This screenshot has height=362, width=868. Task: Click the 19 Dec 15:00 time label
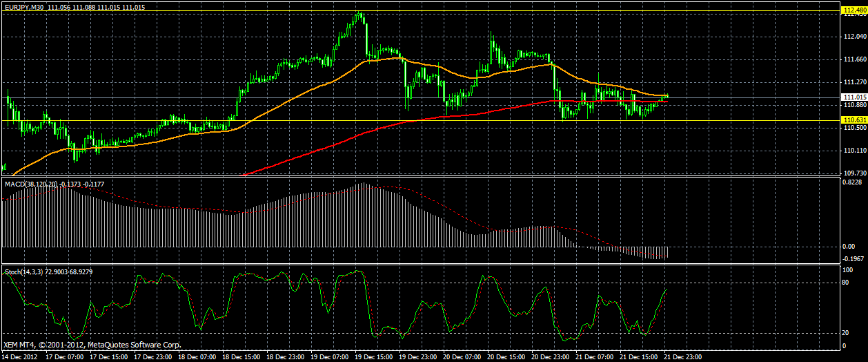click(373, 357)
